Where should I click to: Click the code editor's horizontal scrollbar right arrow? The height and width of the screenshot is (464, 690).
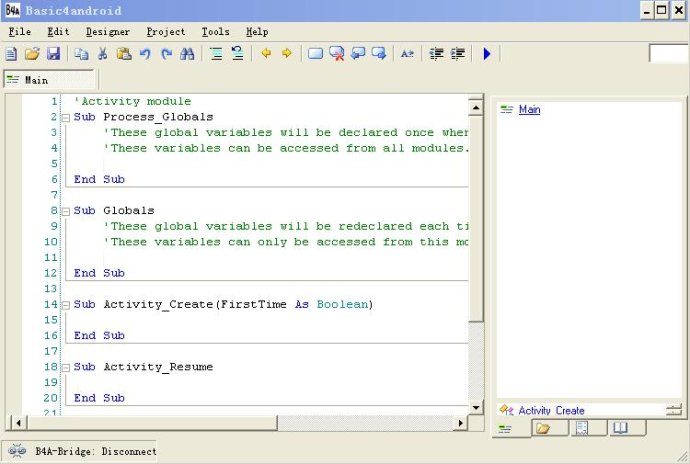461,423
